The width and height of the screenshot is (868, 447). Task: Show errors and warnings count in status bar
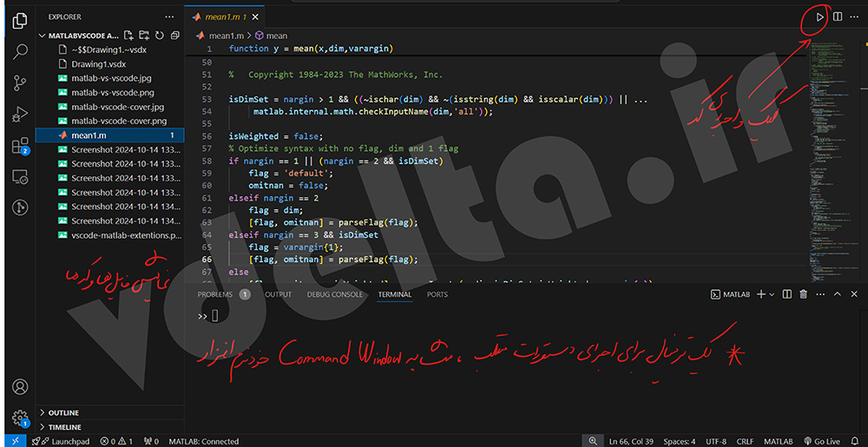point(116,441)
